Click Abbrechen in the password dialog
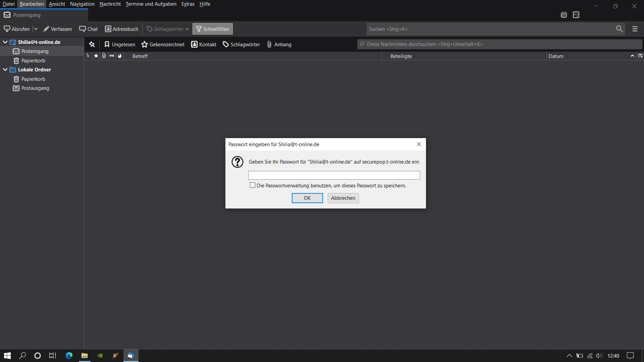 point(343,198)
